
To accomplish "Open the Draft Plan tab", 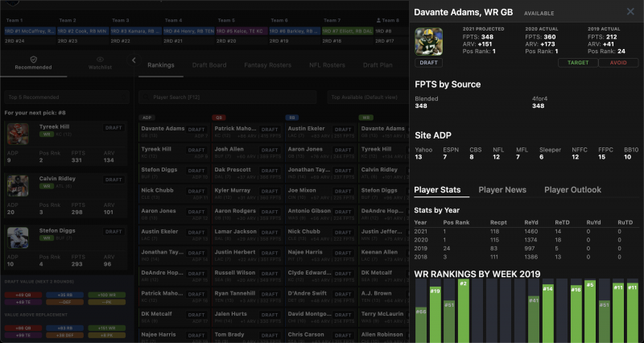I will click(x=378, y=65).
